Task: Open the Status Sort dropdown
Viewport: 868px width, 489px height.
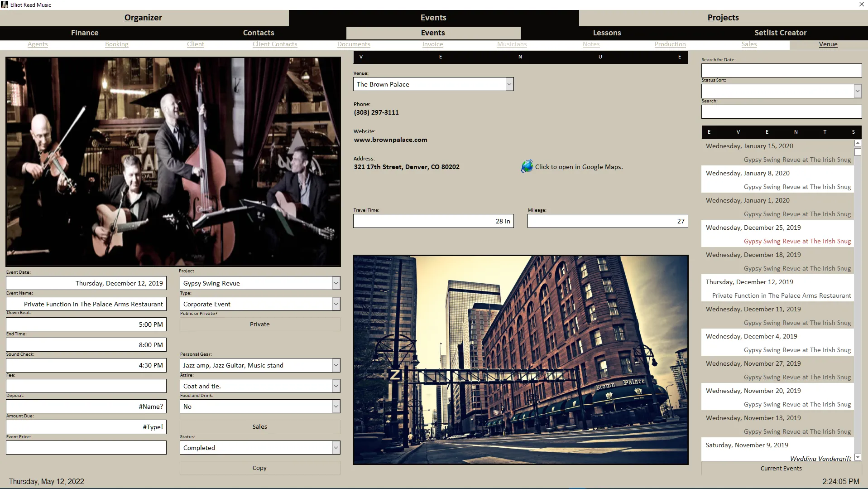Action: [858, 91]
